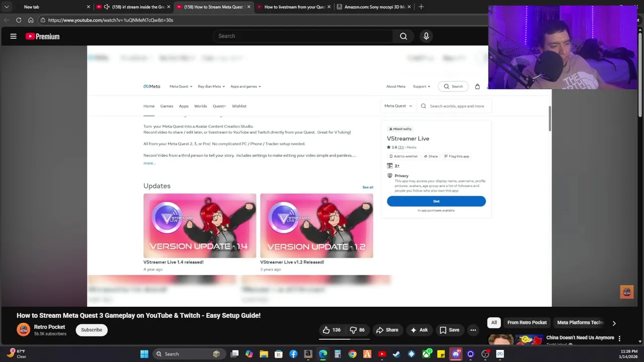Click on the video player area
This screenshot has width=644, height=362.
(319, 176)
